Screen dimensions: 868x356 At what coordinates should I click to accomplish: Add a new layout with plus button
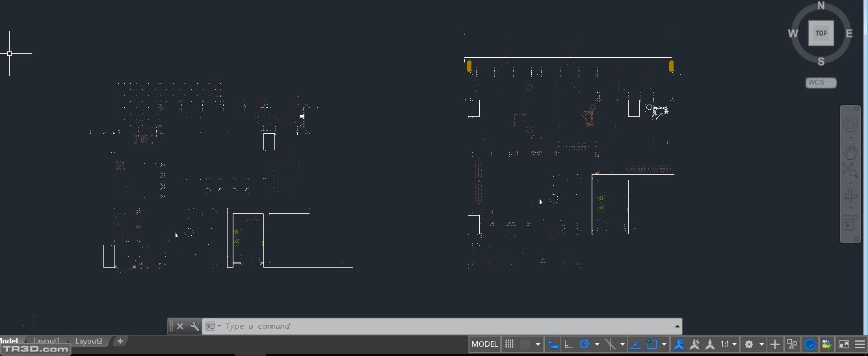[120, 341]
